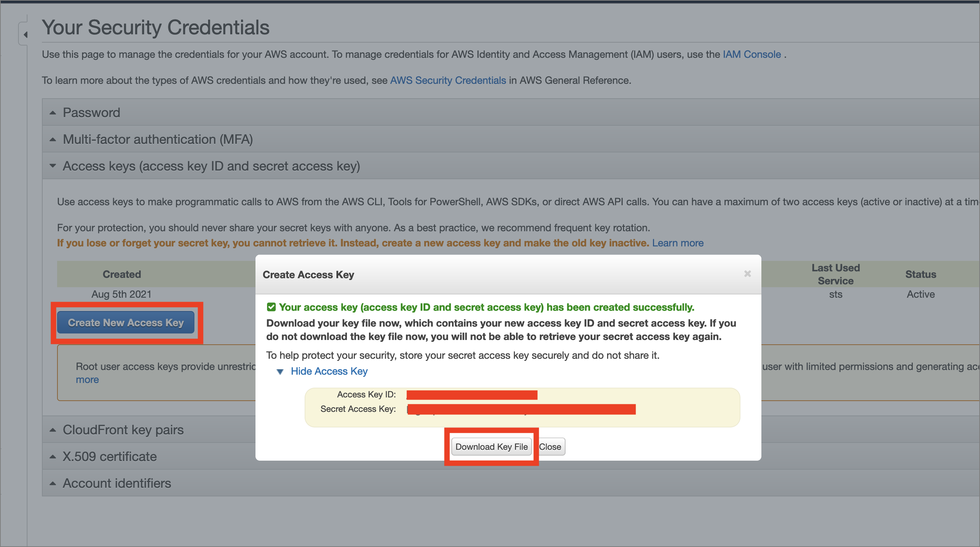Open the IAM Console link
This screenshot has height=547, width=980.
(x=751, y=55)
